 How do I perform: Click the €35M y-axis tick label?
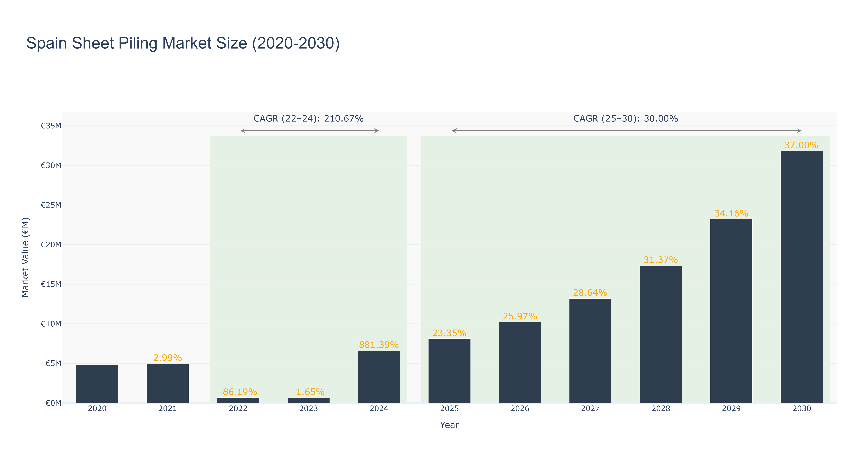[x=51, y=126]
